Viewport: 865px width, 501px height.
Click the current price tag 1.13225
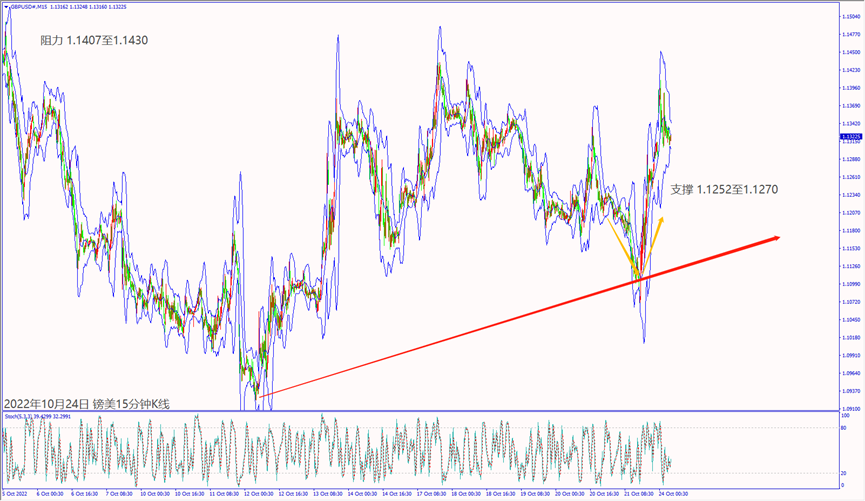pos(851,136)
